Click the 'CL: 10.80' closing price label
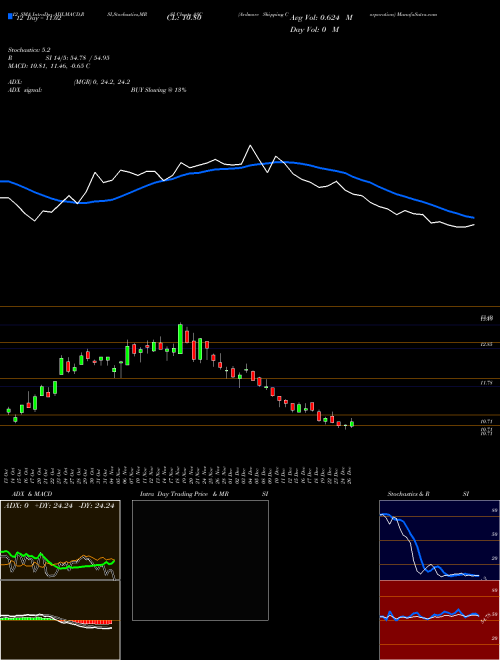Viewport: 500px width, 660px height. 184,18
